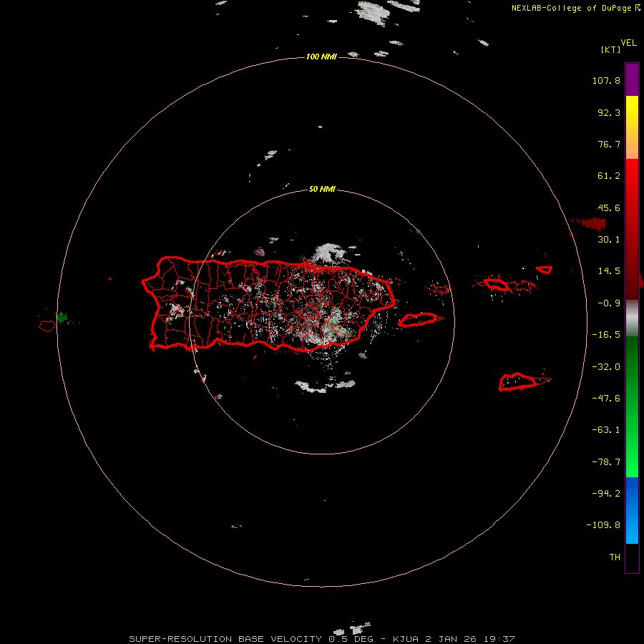The height and width of the screenshot is (644, 644).
Task: Click the 100 NMI range ring label
Action: [321, 57]
